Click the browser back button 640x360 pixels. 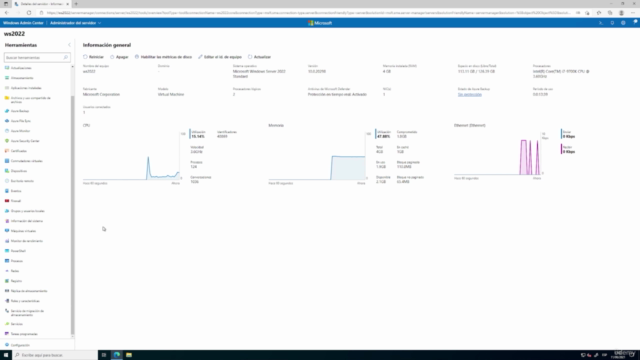point(7,13)
